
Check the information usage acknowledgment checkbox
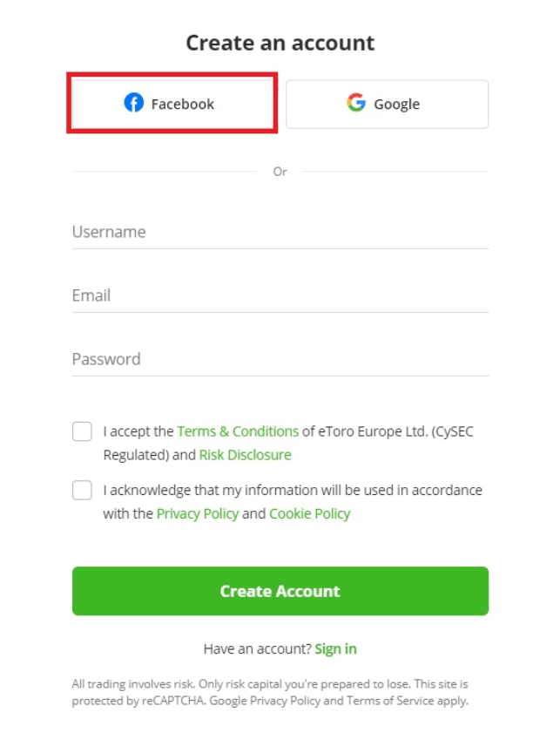81,490
